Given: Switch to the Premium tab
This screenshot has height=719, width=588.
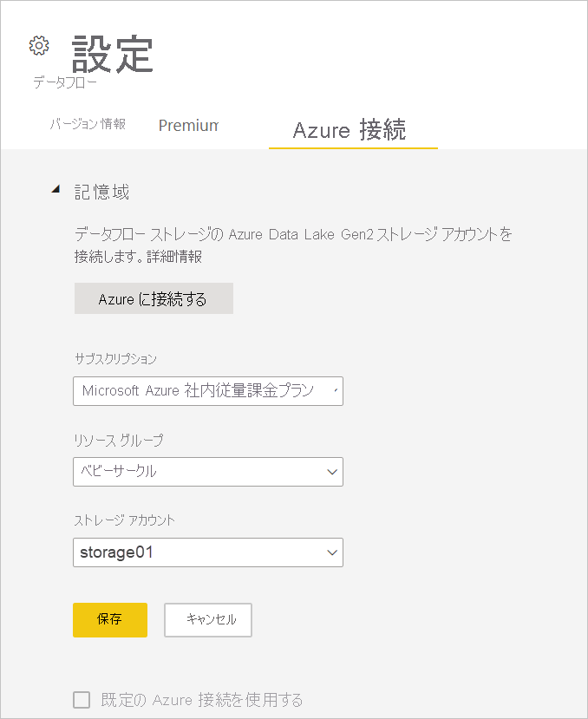Looking at the screenshot, I should pyautogui.click(x=188, y=125).
